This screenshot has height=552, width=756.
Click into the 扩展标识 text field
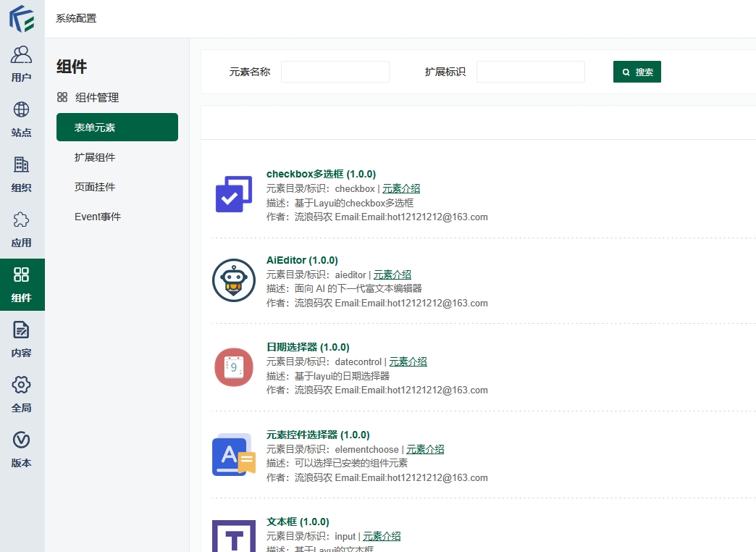[x=531, y=72]
